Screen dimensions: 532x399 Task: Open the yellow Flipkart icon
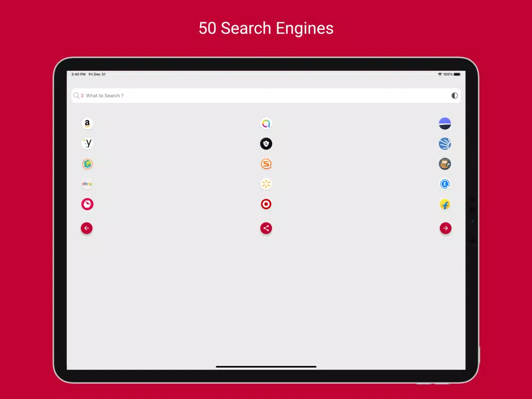(445, 204)
